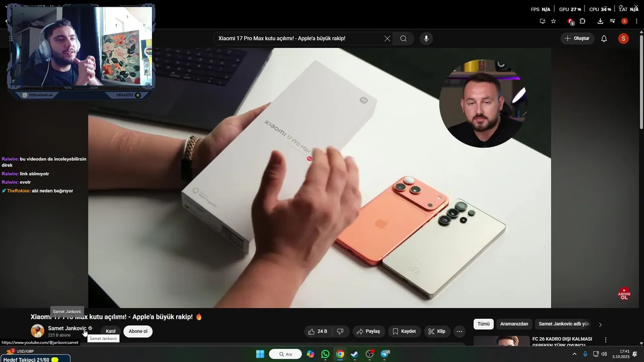The height and width of the screenshot is (362, 644).
Task: Bookmark this page with the star icon
Action: point(553,21)
